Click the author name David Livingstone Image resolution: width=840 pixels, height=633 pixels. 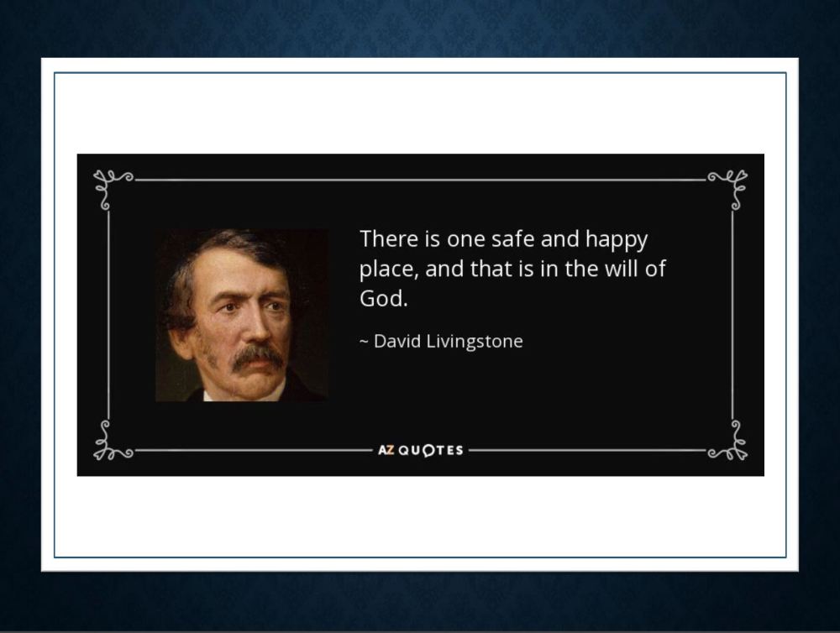448,342
